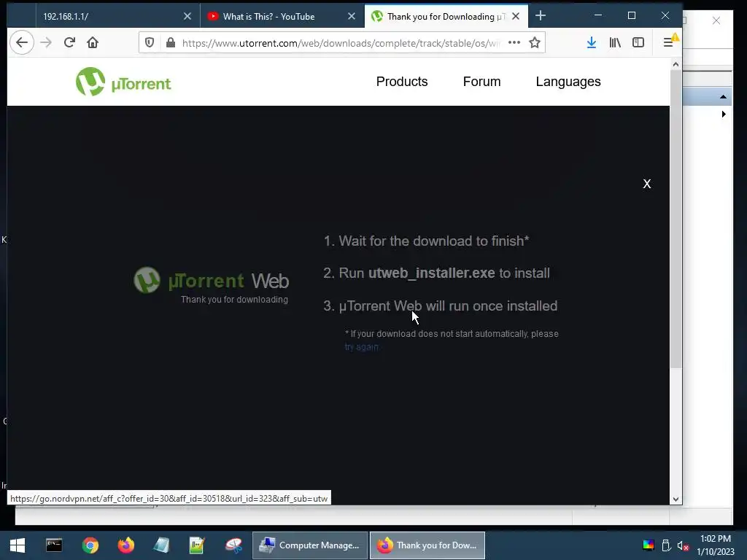Open the Languages menu
Viewport: 747px width, 560px height.
point(568,82)
